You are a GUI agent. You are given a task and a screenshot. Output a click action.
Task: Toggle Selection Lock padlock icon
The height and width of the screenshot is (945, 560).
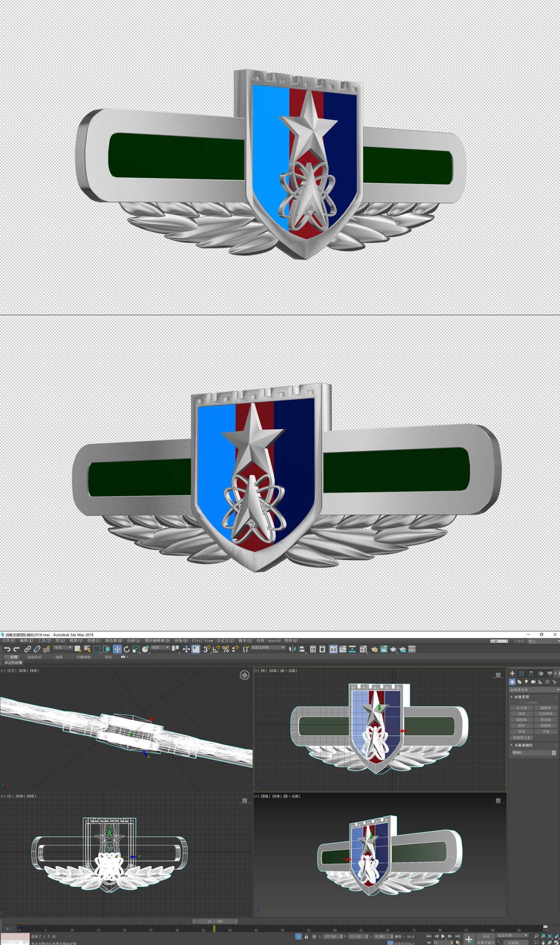pos(306,936)
